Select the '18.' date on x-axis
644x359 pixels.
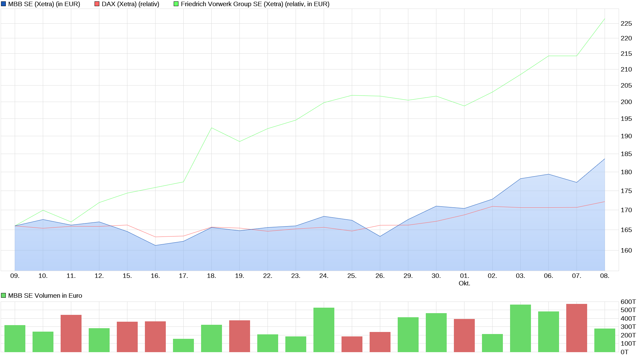[x=211, y=276]
